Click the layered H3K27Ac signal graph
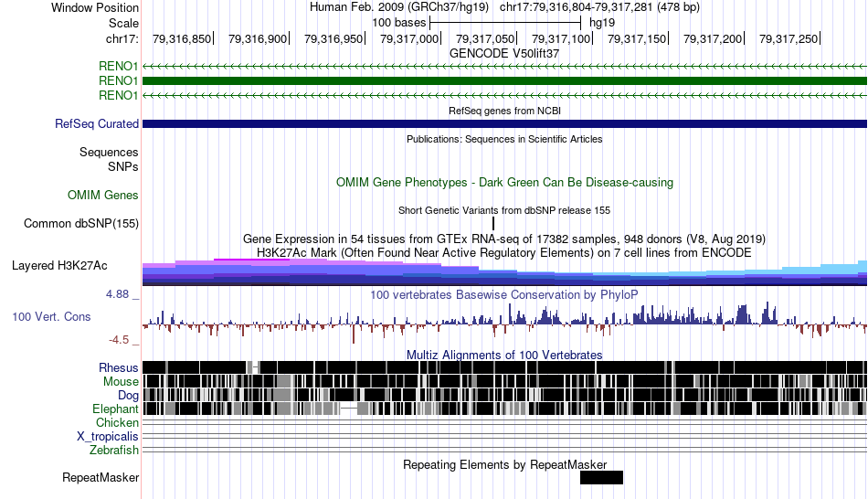Image resolution: width=868 pixels, height=499 pixels. point(505,272)
